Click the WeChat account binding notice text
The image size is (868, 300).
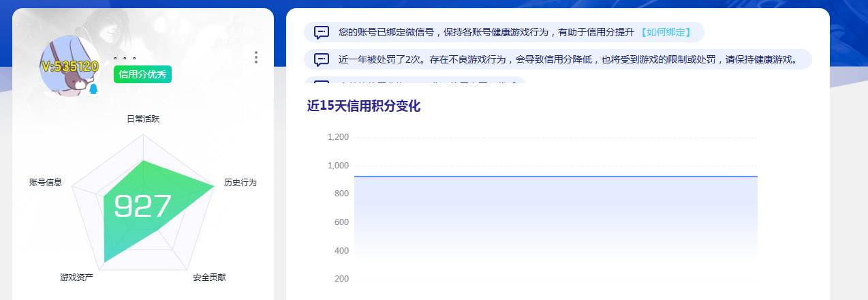pyautogui.click(x=486, y=32)
